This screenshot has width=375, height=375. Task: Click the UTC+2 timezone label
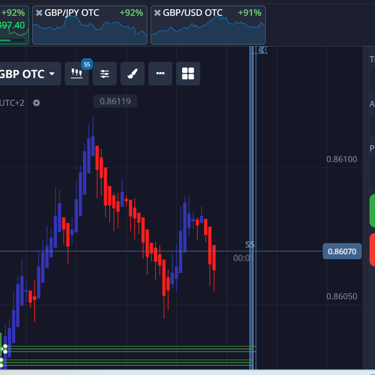(12, 103)
